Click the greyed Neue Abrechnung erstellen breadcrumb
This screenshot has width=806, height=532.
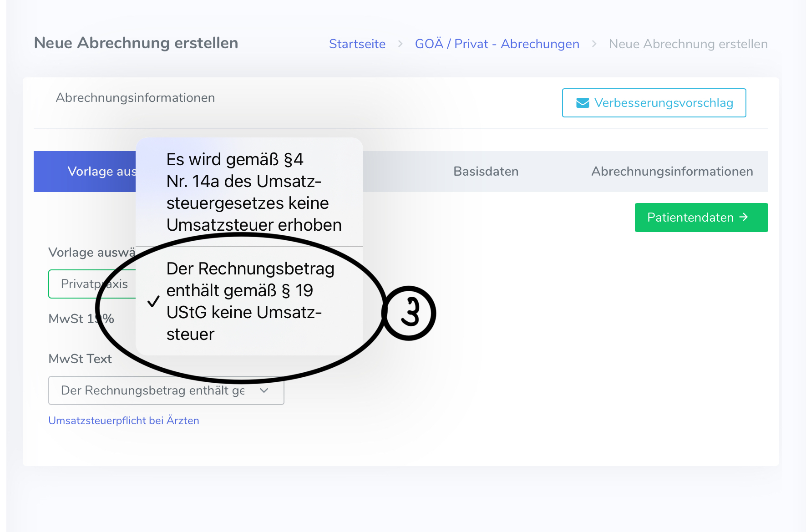[688, 44]
